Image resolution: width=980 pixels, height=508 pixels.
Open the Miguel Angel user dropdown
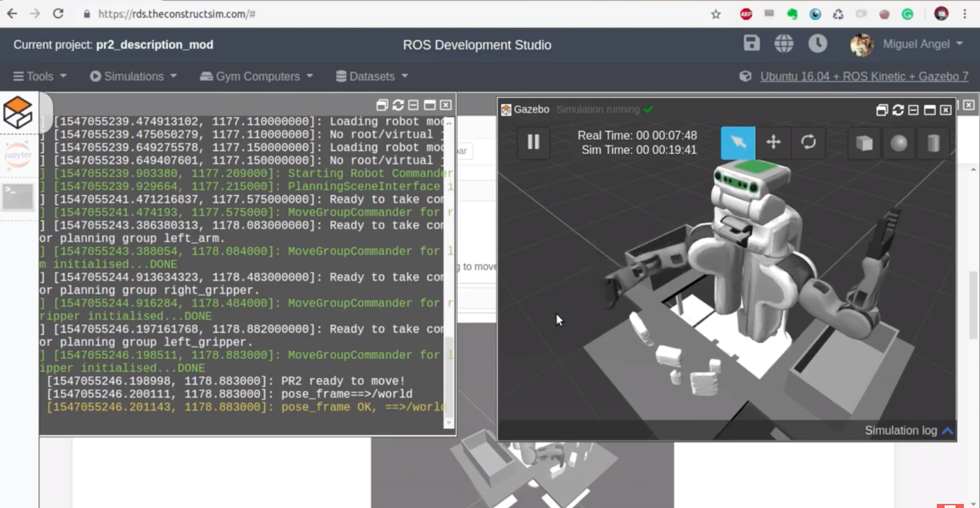[923, 44]
